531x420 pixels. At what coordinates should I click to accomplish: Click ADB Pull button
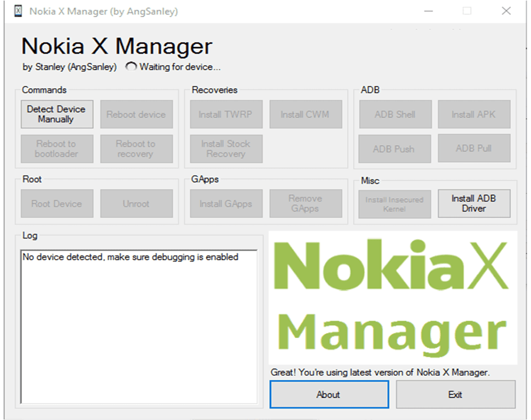tap(474, 148)
